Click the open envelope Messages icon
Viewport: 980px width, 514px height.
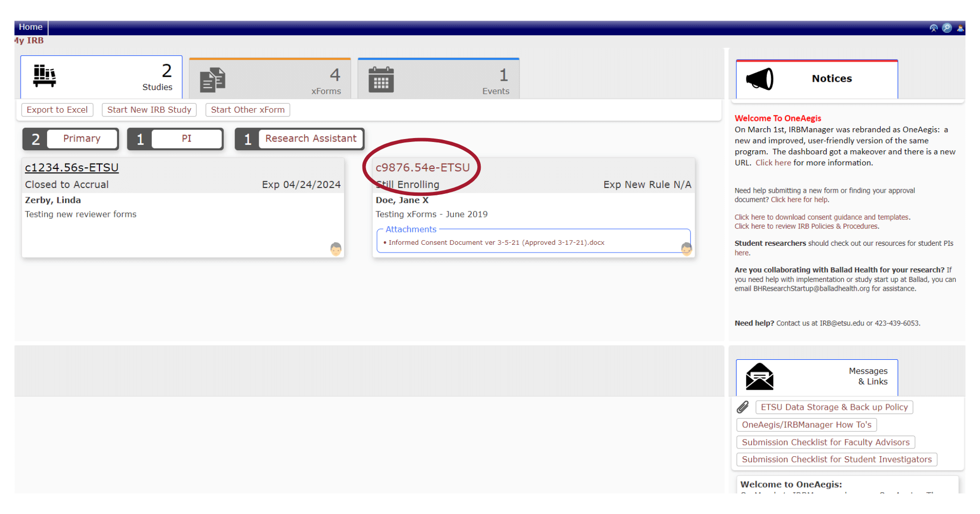click(x=759, y=376)
